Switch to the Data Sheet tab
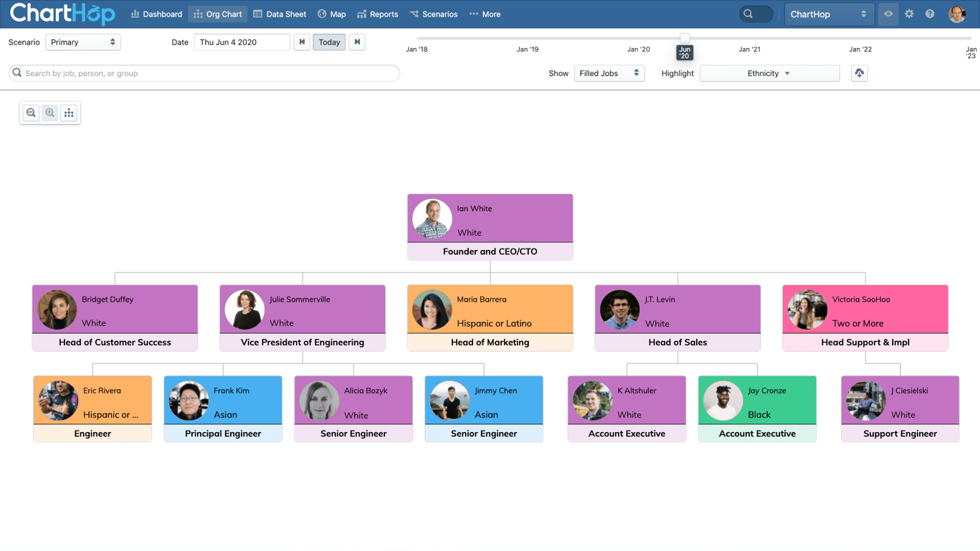This screenshot has width=980, height=551. (x=280, y=14)
